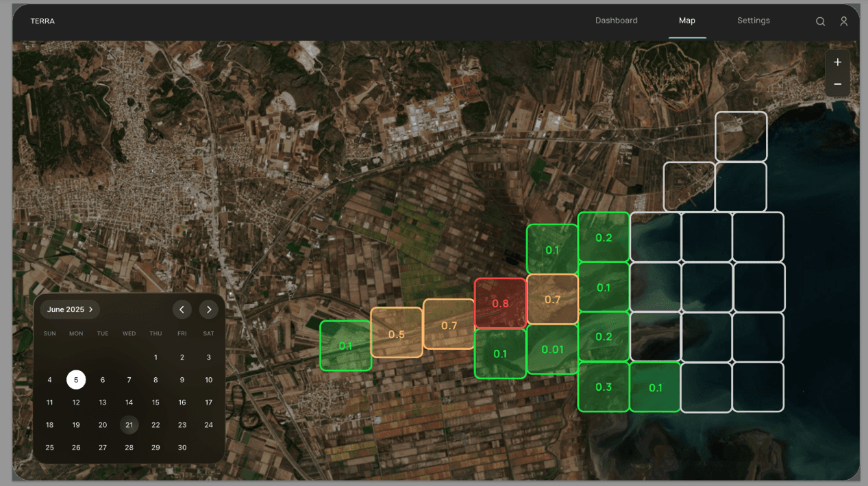Click the search magnifier icon
Image resolution: width=868 pixels, height=486 pixels.
point(820,21)
